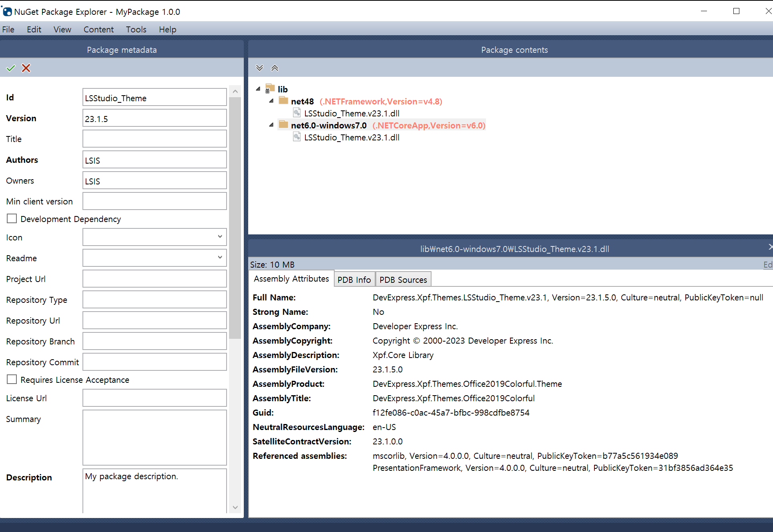Open the Readme dropdown
The image size is (773, 532).
click(220, 258)
